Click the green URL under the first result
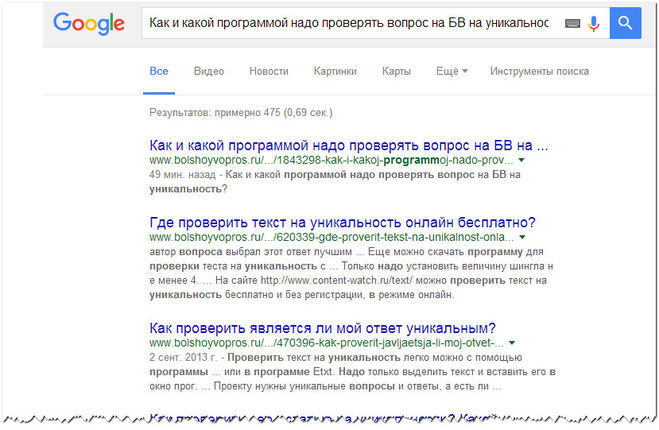 (330, 160)
